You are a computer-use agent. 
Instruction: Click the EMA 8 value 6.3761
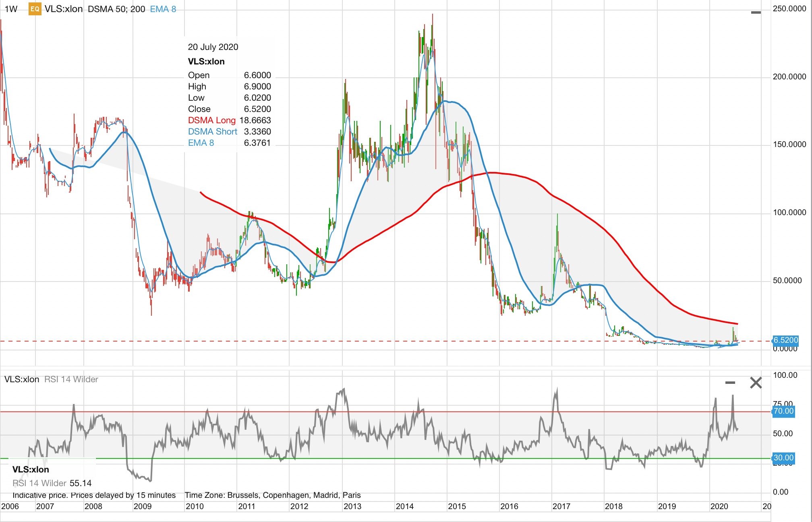click(x=257, y=143)
